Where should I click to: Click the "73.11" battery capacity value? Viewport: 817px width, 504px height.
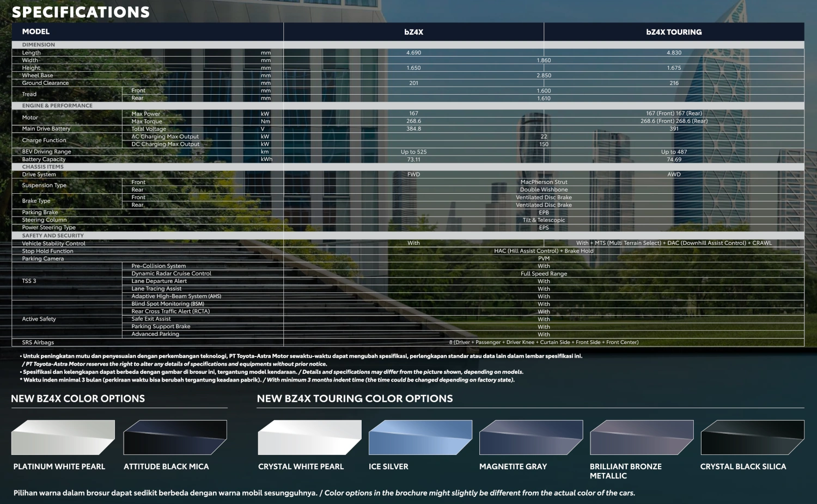point(414,159)
